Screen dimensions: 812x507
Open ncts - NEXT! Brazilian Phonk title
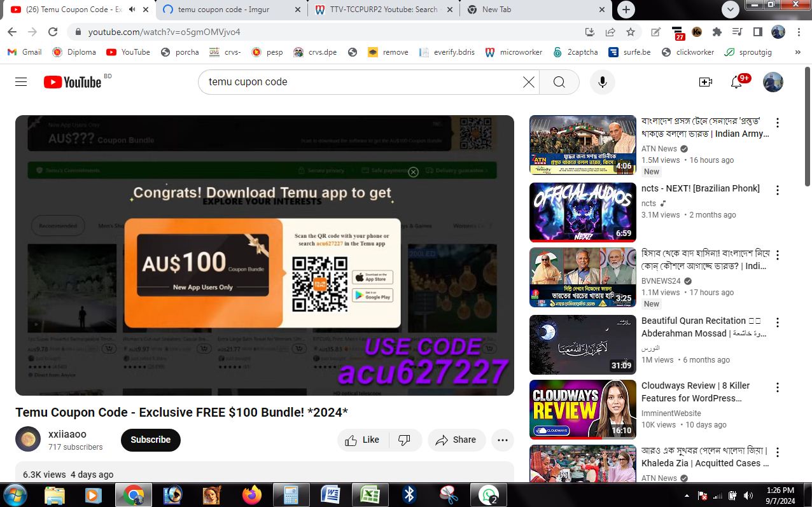(701, 188)
